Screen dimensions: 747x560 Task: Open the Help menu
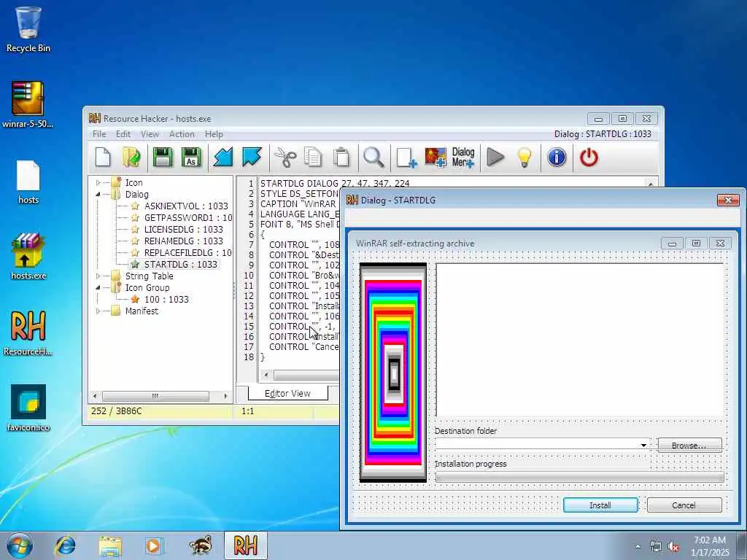click(x=214, y=134)
